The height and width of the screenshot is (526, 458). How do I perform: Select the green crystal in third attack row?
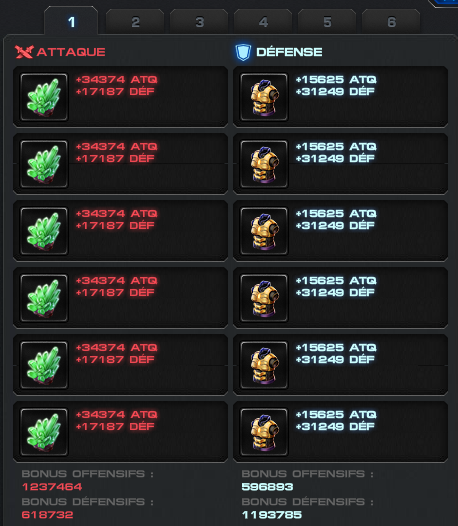click(44, 231)
